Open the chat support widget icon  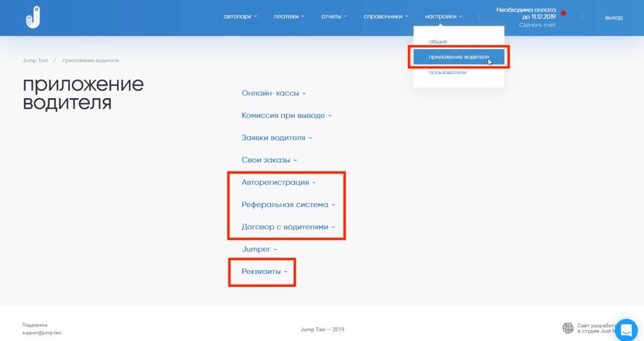coord(626,330)
